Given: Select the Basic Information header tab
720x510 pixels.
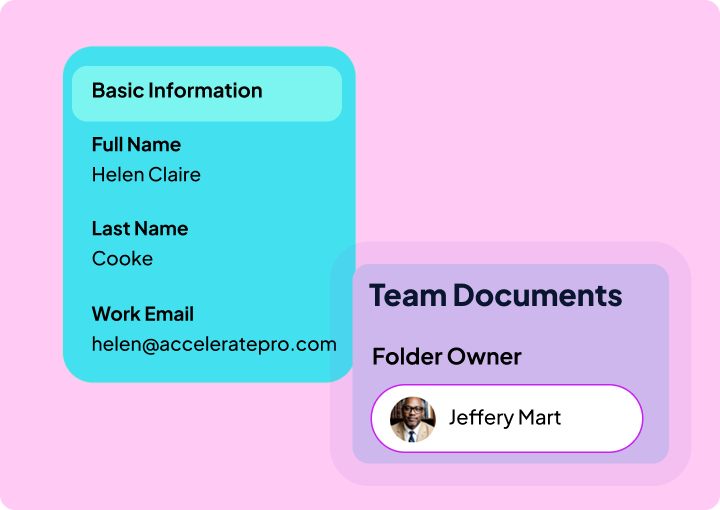Looking at the screenshot, I should click(x=207, y=94).
